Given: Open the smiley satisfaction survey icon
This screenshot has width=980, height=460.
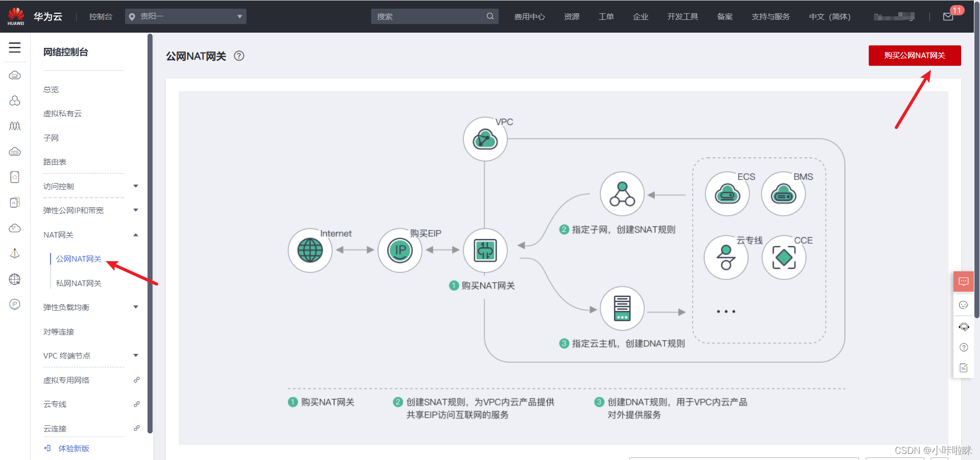Looking at the screenshot, I should [x=964, y=305].
